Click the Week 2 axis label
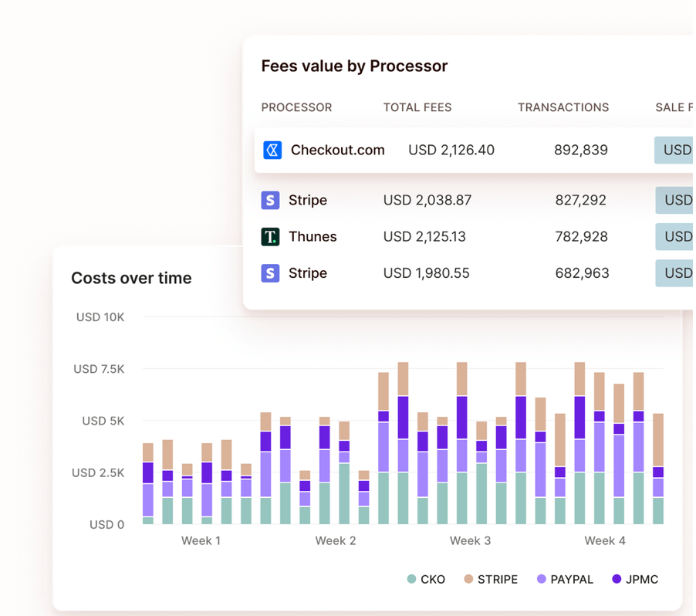The image size is (696, 616). [x=336, y=541]
